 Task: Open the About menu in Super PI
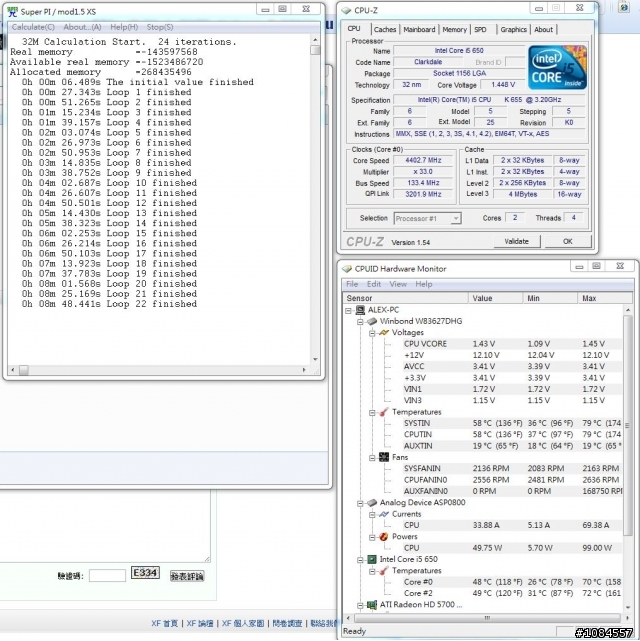pyautogui.click(x=82, y=27)
